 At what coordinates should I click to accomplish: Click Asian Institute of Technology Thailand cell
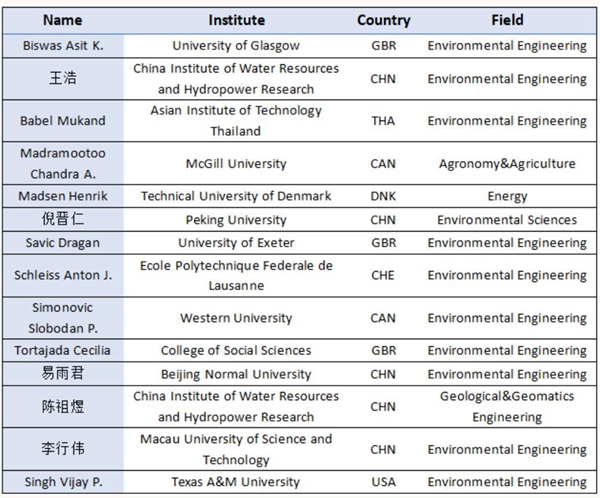[x=236, y=121]
